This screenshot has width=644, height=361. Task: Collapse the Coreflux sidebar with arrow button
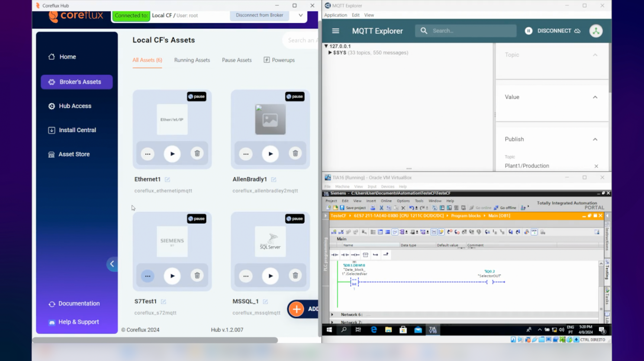pyautogui.click(x=112, y=264)
